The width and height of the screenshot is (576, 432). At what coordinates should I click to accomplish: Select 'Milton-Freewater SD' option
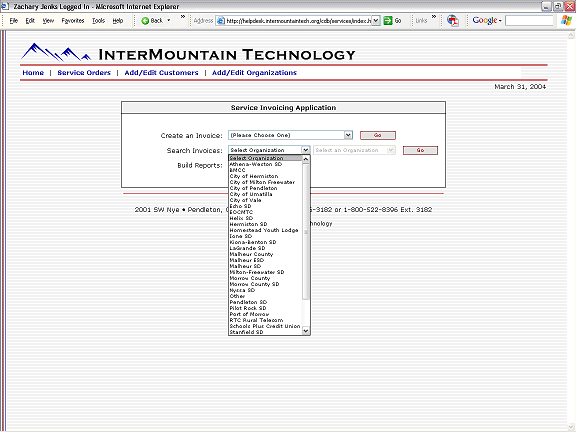tap(265, 272)
